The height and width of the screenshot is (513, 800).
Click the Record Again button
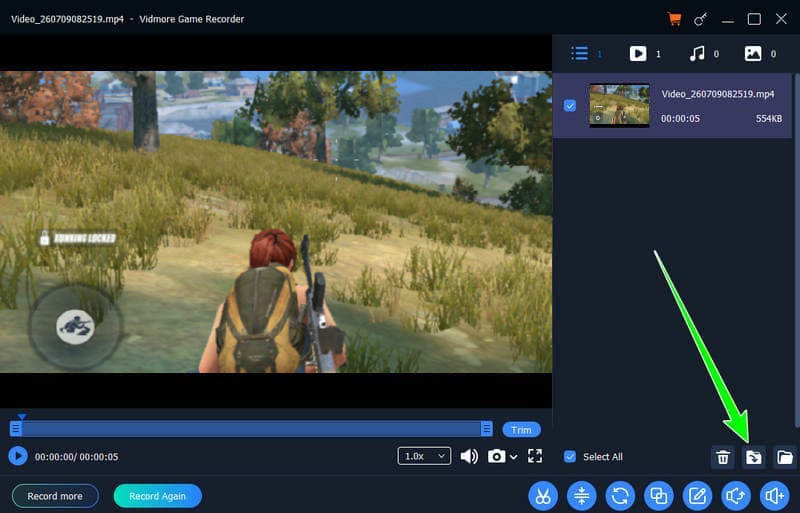(157, 496)
